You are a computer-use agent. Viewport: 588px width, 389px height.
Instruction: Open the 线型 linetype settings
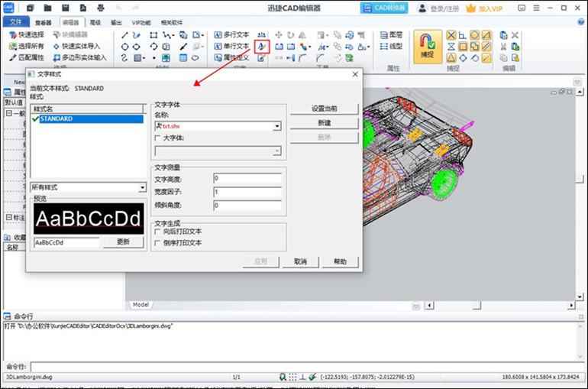pos(391,46)
